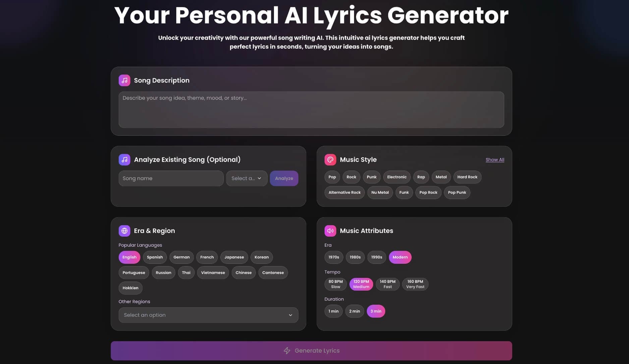Select Spanish as song language

[155, 257]
